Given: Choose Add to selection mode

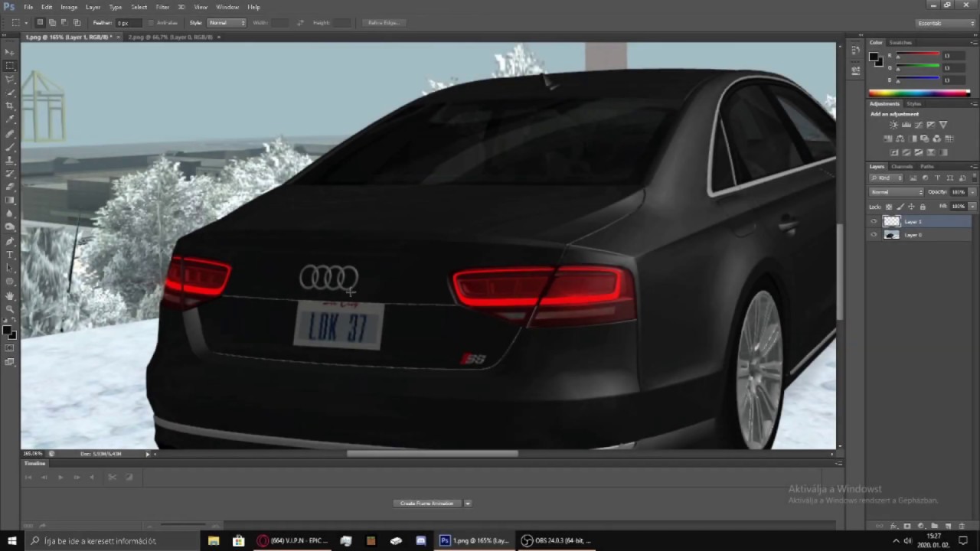Looking at the screenshot, I should coord(52,22).
